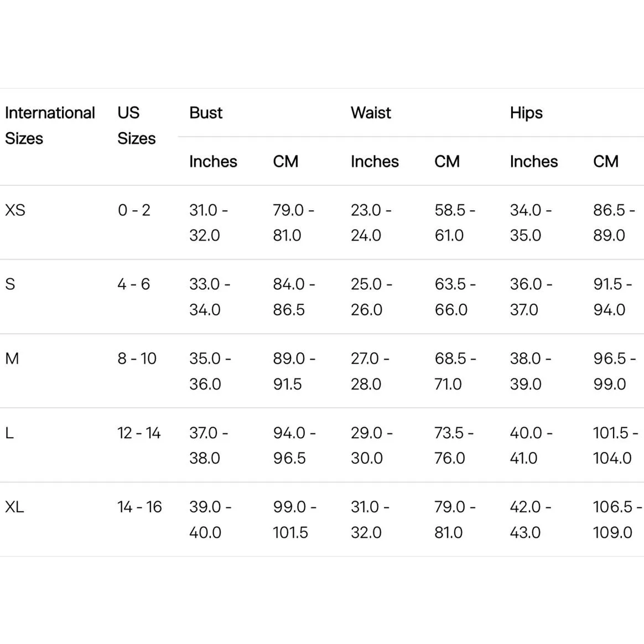Image resolution: width=644 pixels, height=644 pixels.
Task: Select the M size row label
Action: [x=12, y=359]
